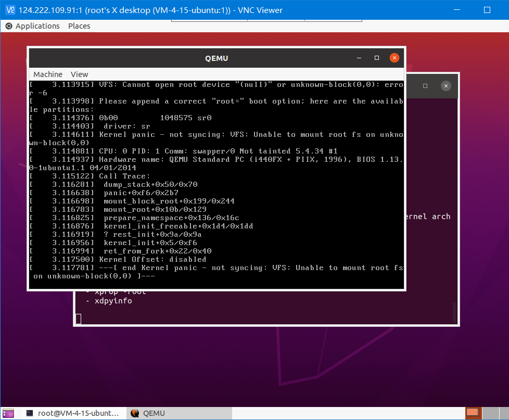Open the Machine menu in QEMU

48,74
